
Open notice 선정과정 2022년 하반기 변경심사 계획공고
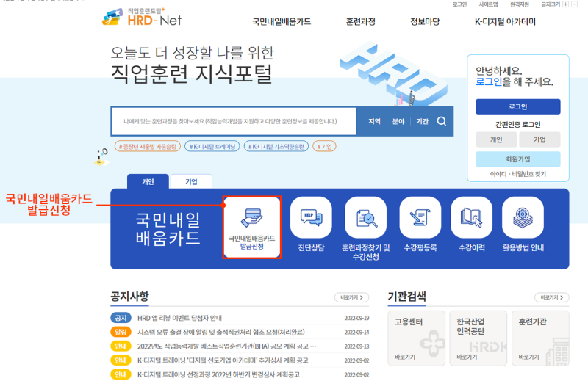point(218,375)
